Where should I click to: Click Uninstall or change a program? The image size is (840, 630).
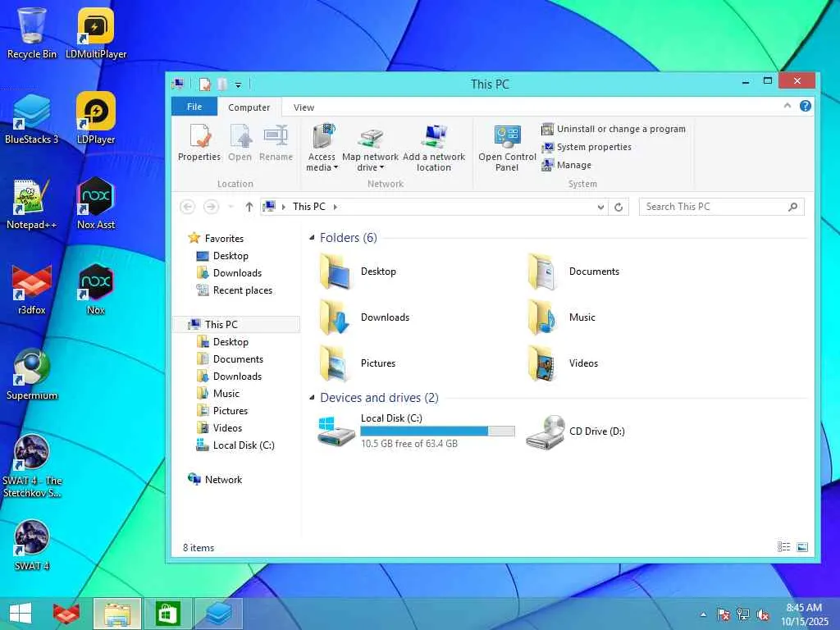[614, 129]
